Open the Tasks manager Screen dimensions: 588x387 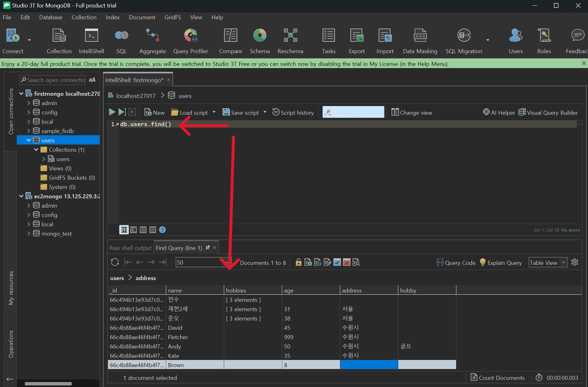(x=328, y=41)
